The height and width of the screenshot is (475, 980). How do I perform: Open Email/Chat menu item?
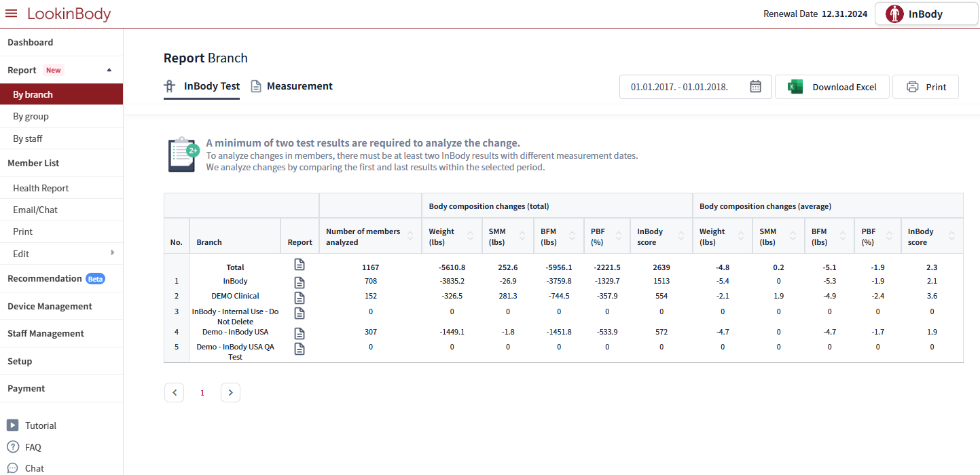[x=61, y=210]
